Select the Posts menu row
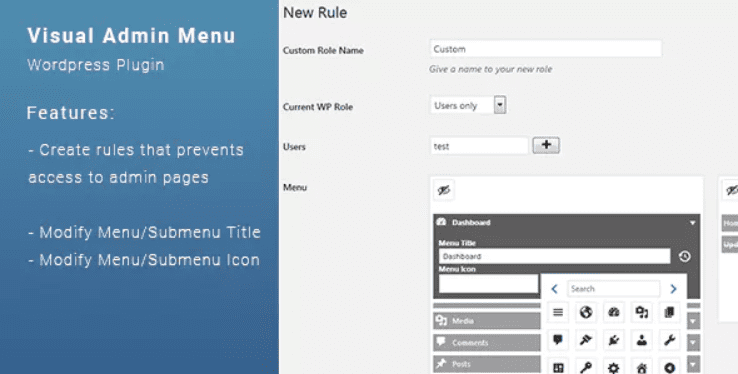 point(487,364)
